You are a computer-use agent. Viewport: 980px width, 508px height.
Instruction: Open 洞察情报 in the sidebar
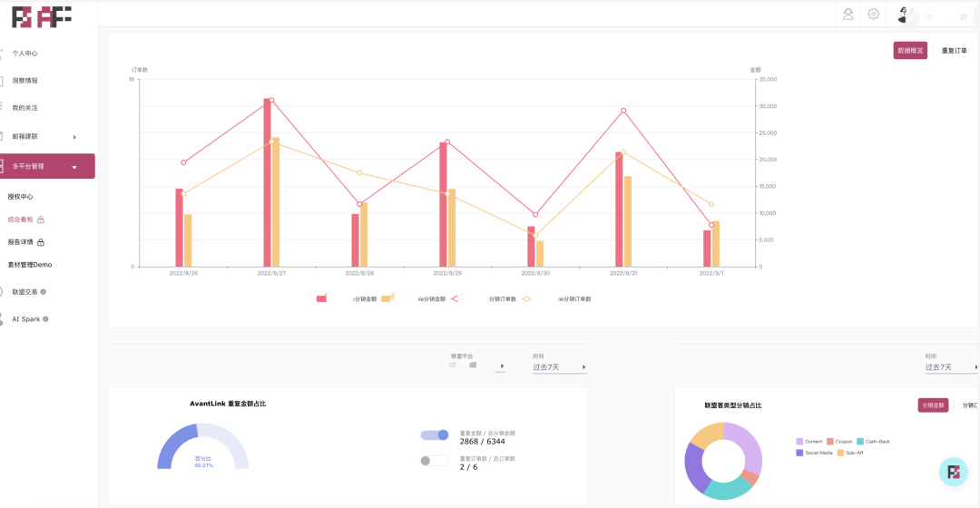point(25,81)
